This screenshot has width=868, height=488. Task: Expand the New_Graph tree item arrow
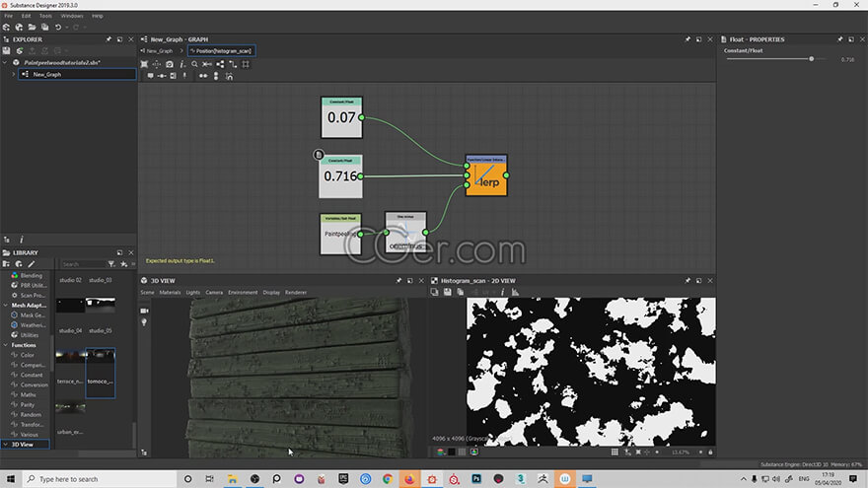14,74
